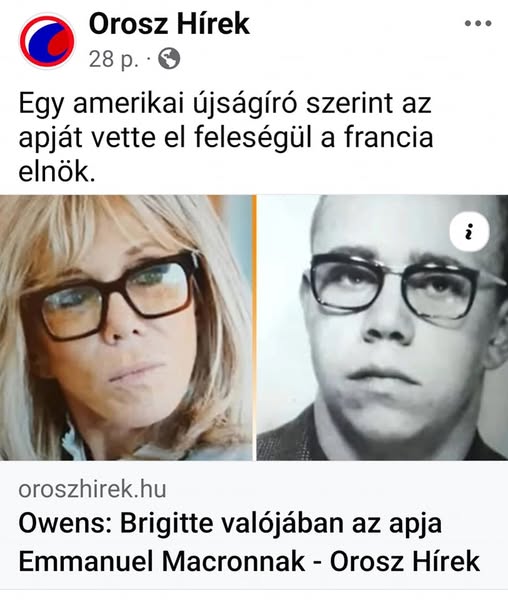The width and height of the screenshot is (508, 600).
Task: Click caption line 'apját vette el feleségül'
Action: point(165,138)
